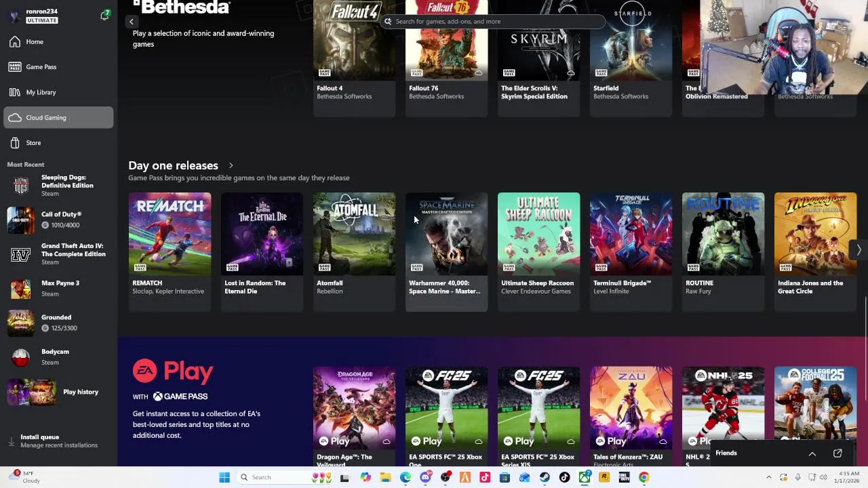Open Windows Start menu
Screen dimensions: 868x488
[x=224, y=477]
